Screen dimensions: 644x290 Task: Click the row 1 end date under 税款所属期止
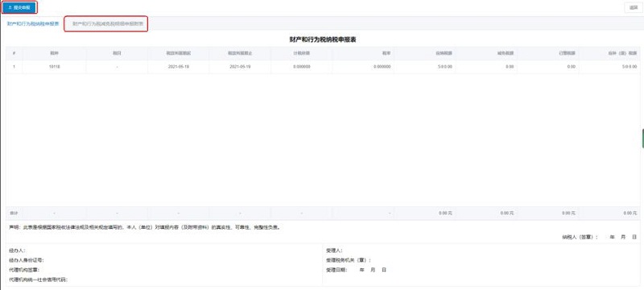[x=240, y=67]
